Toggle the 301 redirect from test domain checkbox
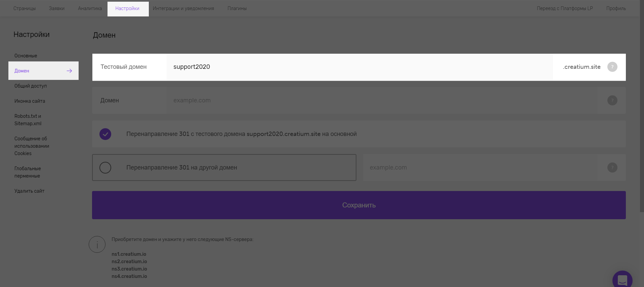644x287 pixels. pyautogui.click(x=105, y=134)
